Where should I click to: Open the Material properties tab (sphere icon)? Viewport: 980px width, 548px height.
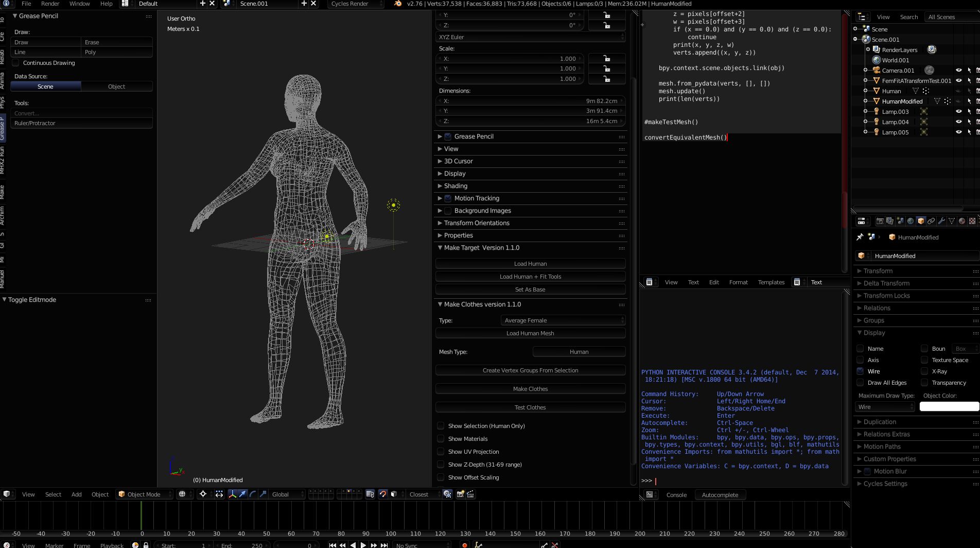tap(962, 221)
